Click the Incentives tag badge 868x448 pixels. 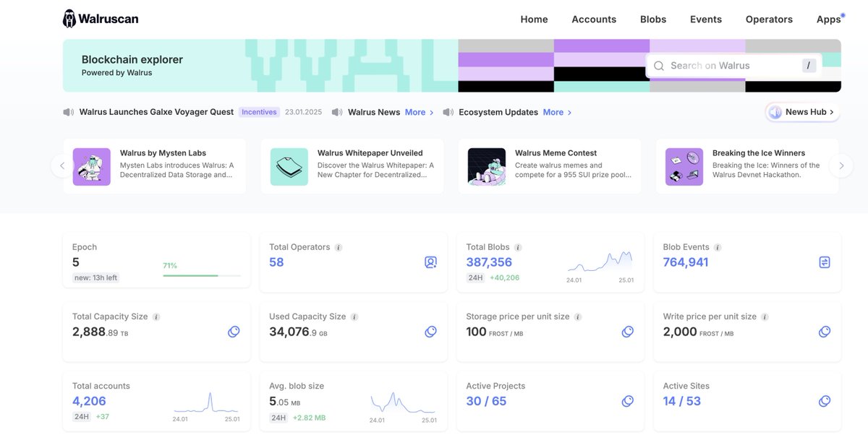tap(259, 112)
